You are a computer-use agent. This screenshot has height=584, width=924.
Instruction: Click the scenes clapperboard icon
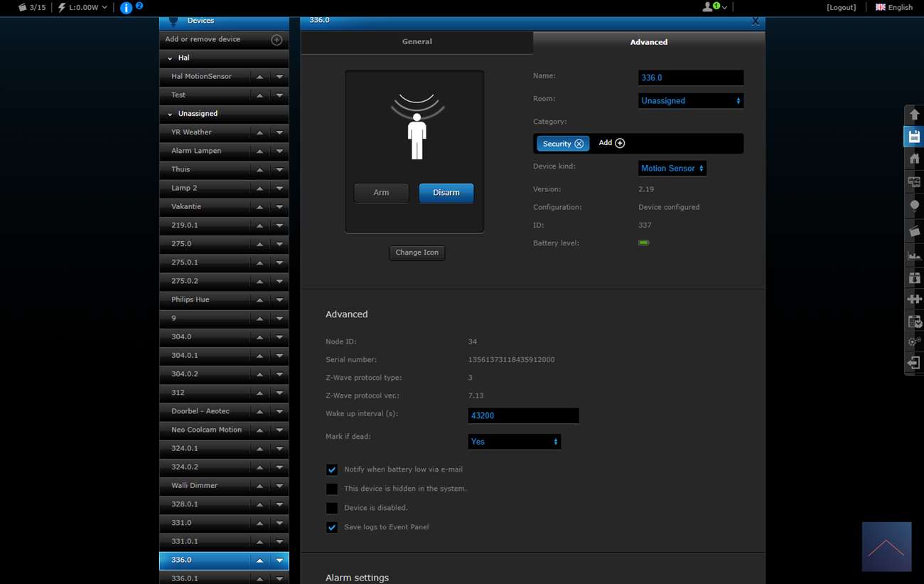coord(914,232)
